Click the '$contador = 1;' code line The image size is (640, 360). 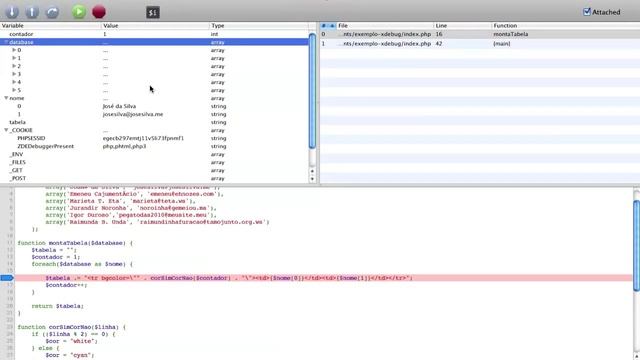click(x=56, y=257)
